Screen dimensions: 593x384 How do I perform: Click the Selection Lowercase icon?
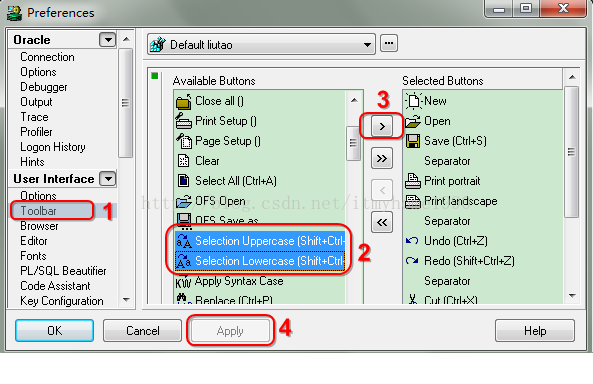(184, 261)
